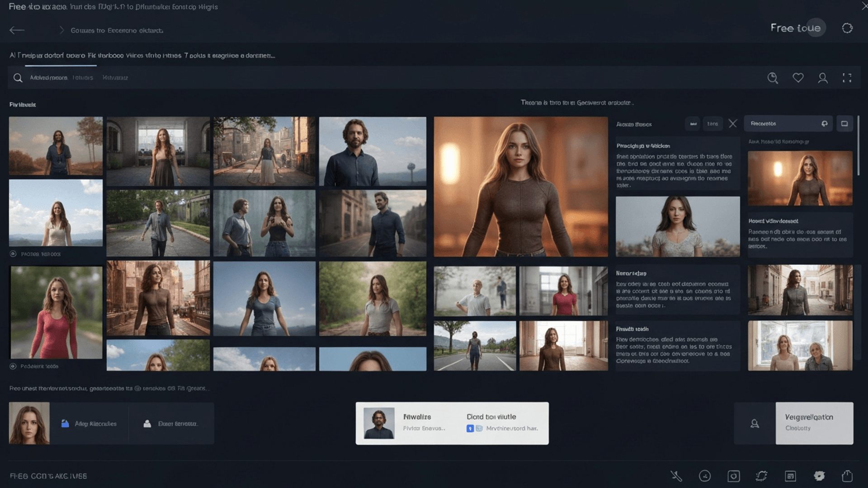Click the solid grey blob icon in bottom bar

point(819,476)
